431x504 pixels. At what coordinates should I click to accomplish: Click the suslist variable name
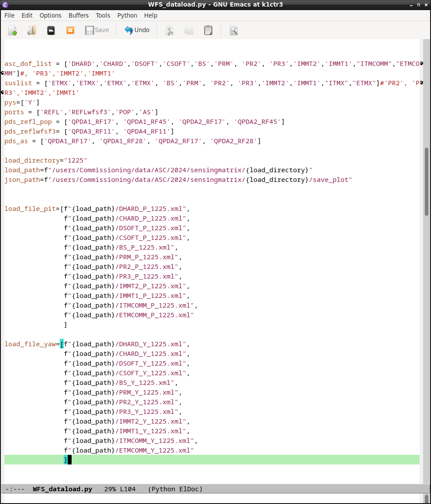click(x=18, y=83)
